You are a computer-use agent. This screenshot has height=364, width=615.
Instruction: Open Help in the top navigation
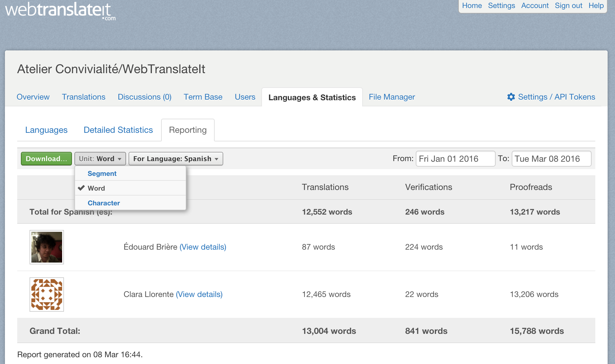[596, 6]
